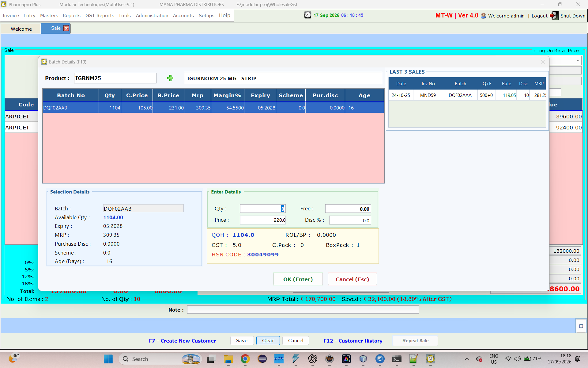Open the dropdown at top right of Sale form

point(578,61)
